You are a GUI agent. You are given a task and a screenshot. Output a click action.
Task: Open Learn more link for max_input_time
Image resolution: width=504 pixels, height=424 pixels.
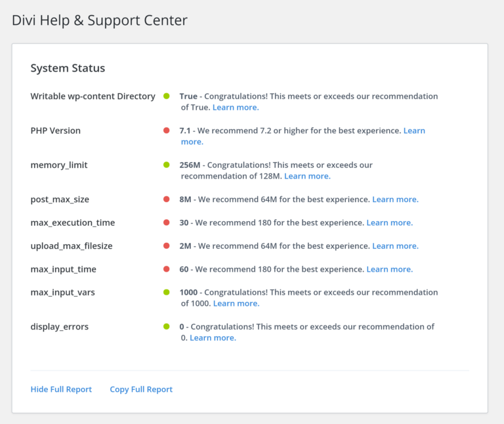[389, 269]
